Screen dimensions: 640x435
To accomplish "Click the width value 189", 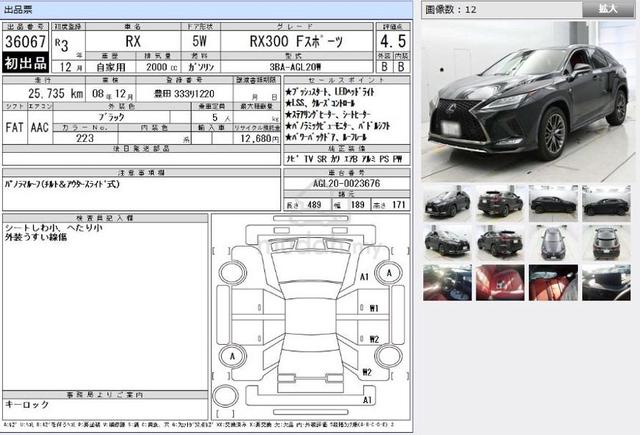I will (x=357, y=204).
